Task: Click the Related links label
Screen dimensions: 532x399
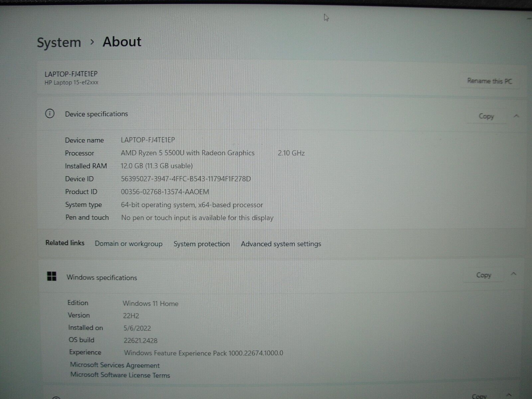Action: 65,243
